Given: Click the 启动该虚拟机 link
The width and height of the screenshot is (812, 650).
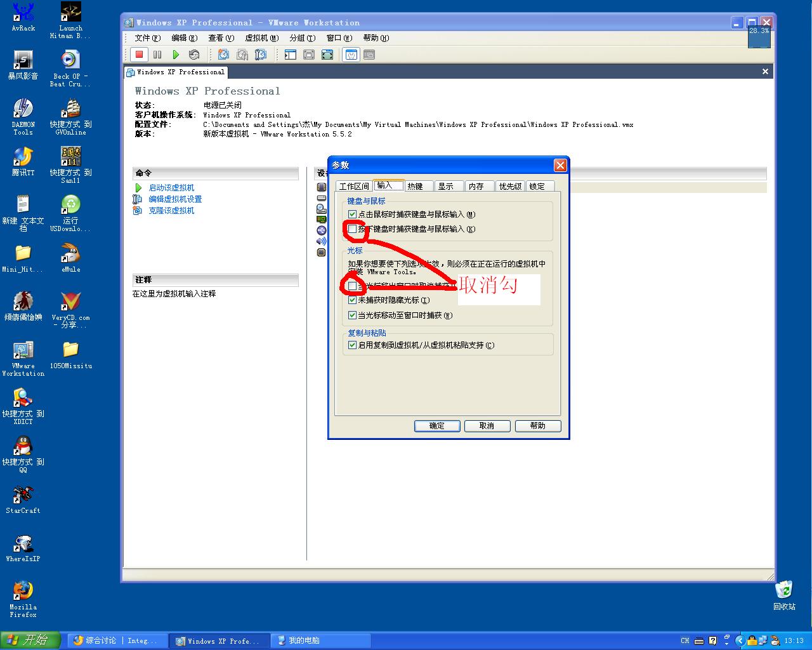Looking at the screenshot, I should 171,188.
